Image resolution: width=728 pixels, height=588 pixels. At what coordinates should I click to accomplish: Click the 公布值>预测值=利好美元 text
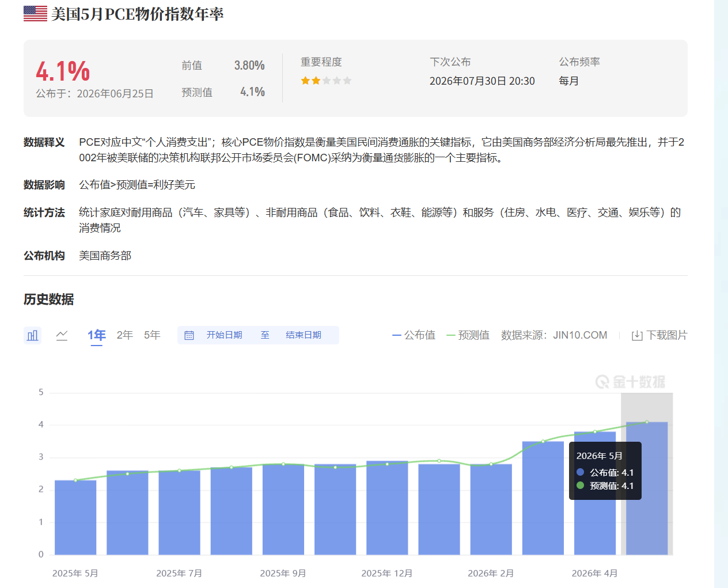point(137,185)
